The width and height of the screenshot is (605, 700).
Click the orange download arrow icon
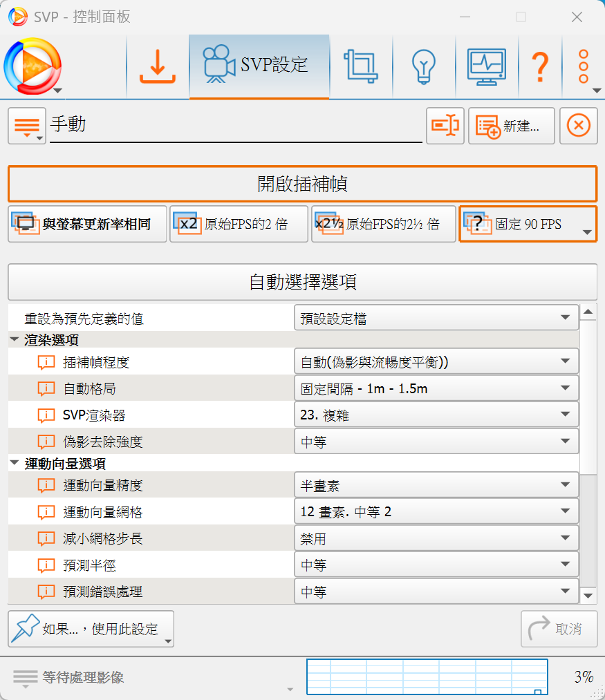[x=157, y=66]
